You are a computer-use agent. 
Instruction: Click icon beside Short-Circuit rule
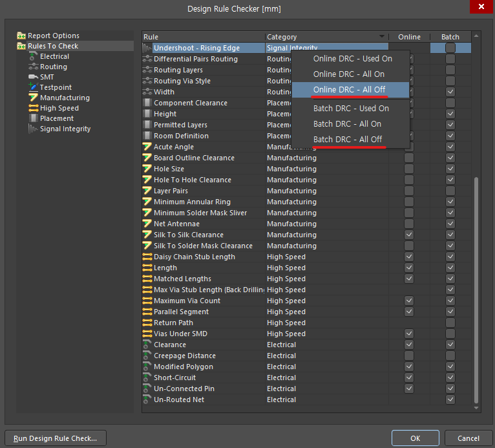click(x=147, y=378)
